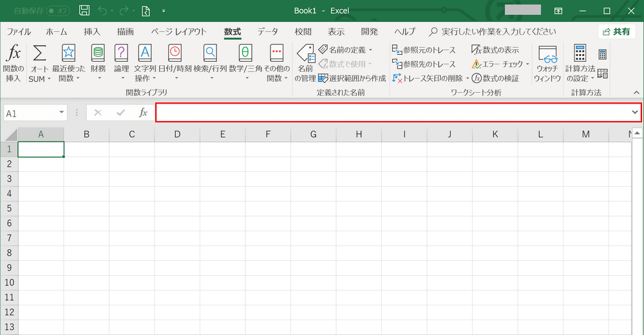Expand the Name Box dropdown arrow
The image size is (644, 335).
coord(61,112)
